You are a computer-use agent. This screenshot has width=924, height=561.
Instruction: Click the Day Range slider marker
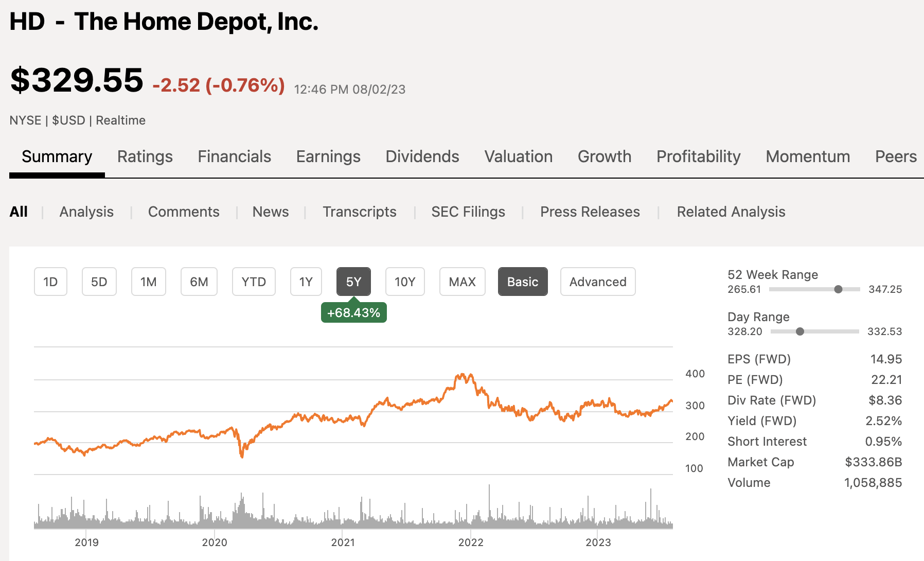tap(799, 331)
